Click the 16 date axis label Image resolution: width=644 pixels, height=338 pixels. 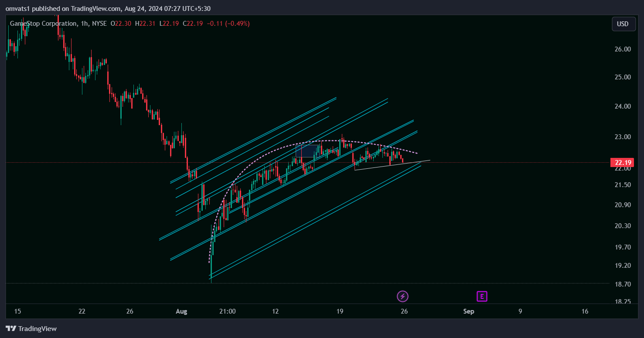click(585, 311)
